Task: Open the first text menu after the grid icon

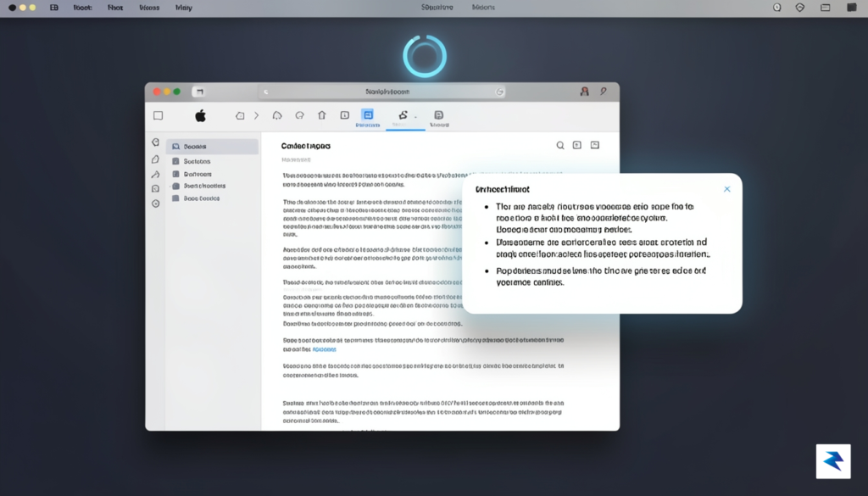Action: (x=82, y=8)
